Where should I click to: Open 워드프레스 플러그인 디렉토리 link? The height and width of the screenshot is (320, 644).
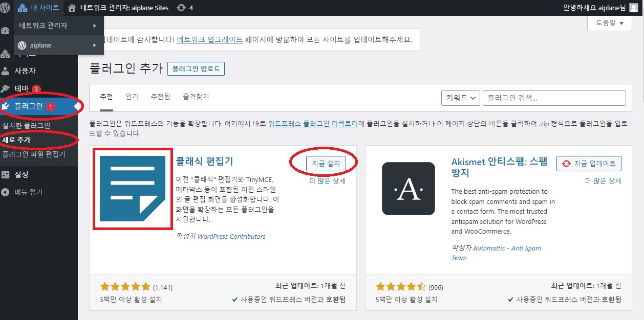(312, 124)
